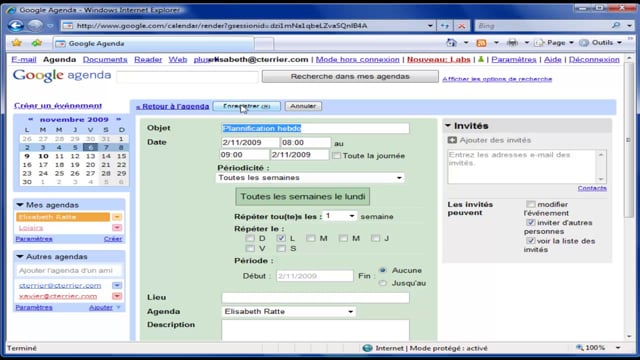Open the repeat interval number dropdown

(x=340, y=216)
